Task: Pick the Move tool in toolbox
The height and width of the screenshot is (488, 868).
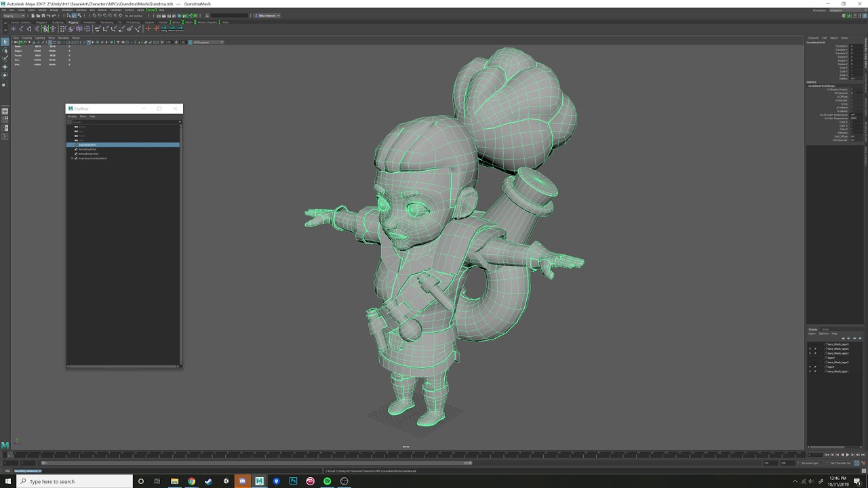Action: [5, 66]
